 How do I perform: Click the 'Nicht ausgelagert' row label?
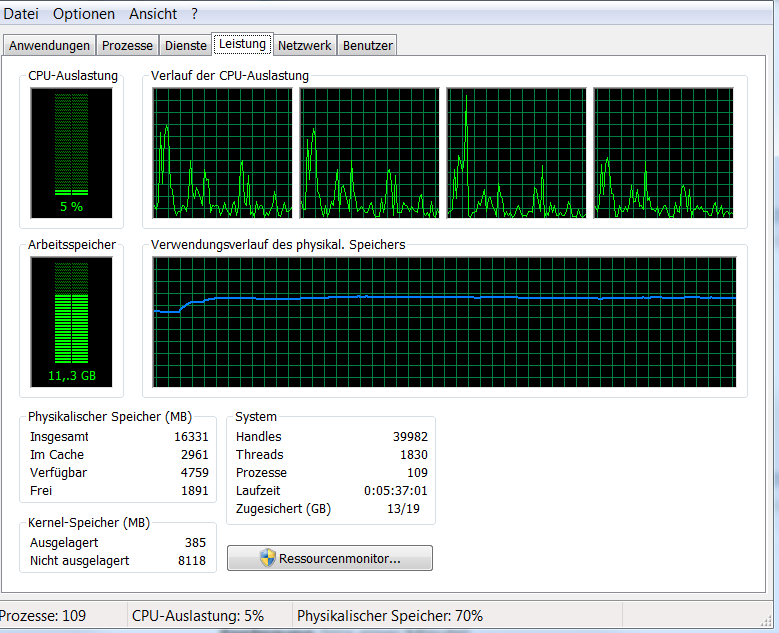point(79,560)
